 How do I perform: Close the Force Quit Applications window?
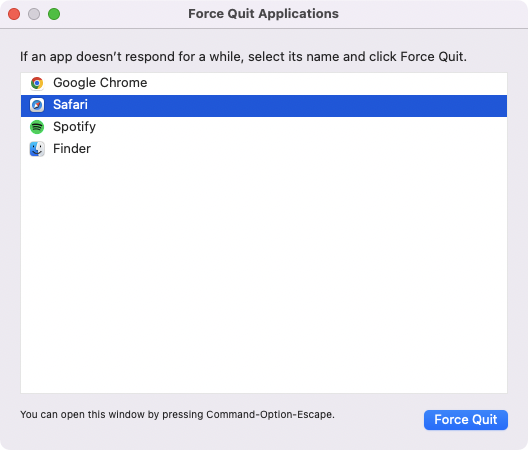point(14,14)
